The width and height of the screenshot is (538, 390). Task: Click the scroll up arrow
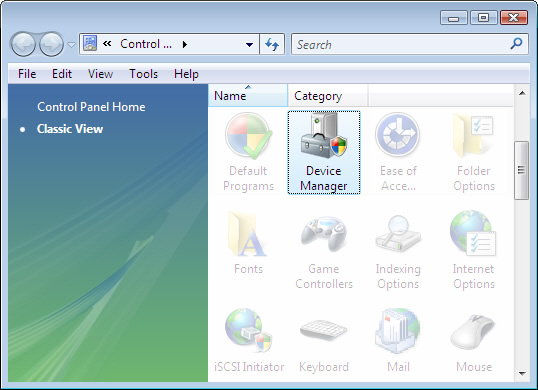click(522, 93)
